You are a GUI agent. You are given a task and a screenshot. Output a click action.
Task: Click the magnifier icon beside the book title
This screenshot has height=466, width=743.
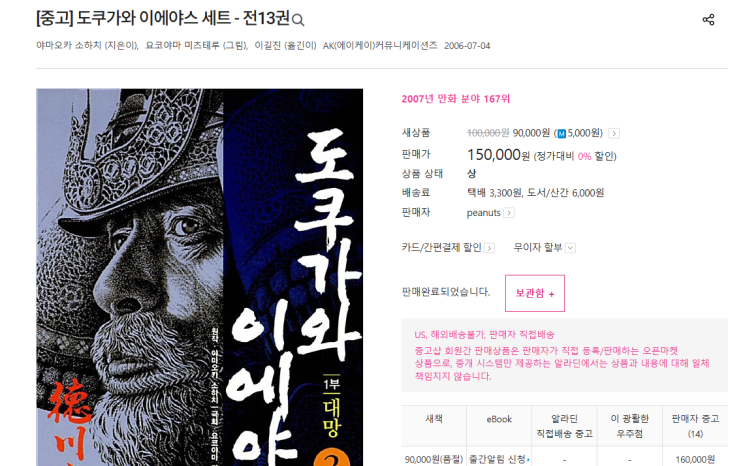point(298,20)
